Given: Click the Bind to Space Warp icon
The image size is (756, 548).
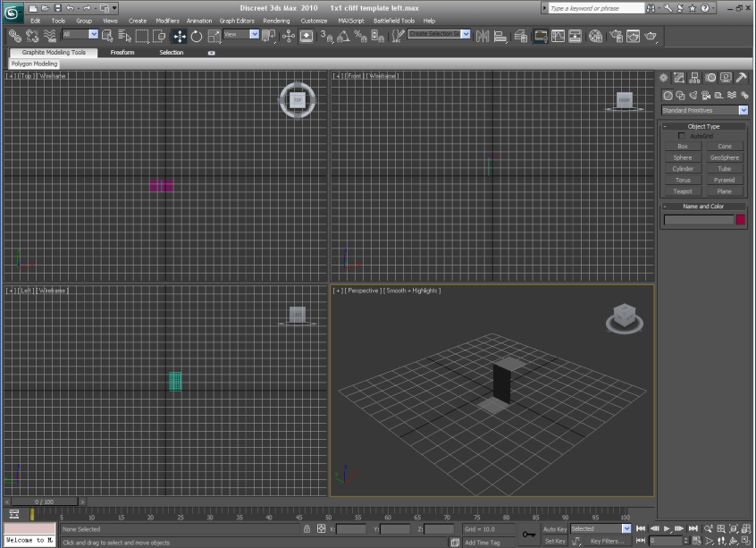Looking at the screenshot, I should coord(50,36).
